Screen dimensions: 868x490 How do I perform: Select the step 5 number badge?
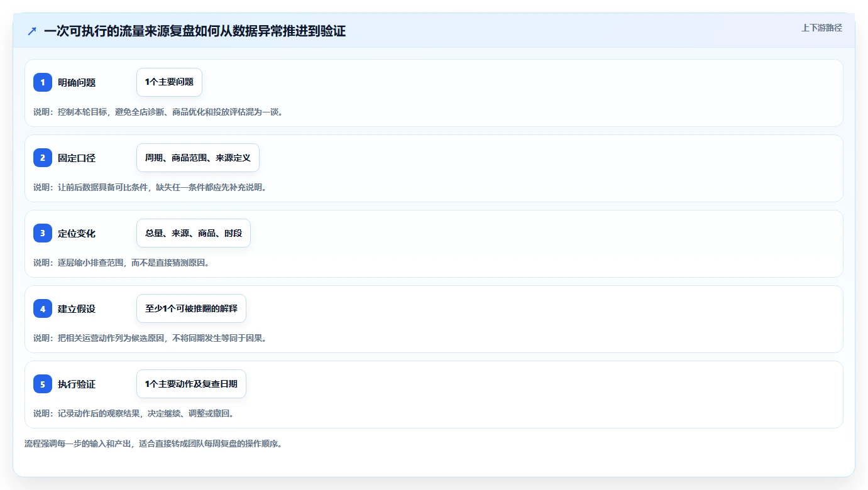tap(43, 384)
